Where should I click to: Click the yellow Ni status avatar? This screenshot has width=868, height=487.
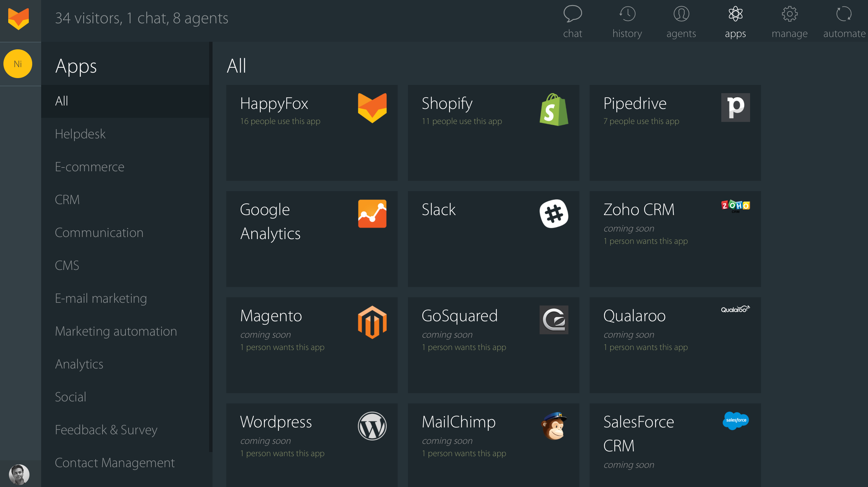18,64
